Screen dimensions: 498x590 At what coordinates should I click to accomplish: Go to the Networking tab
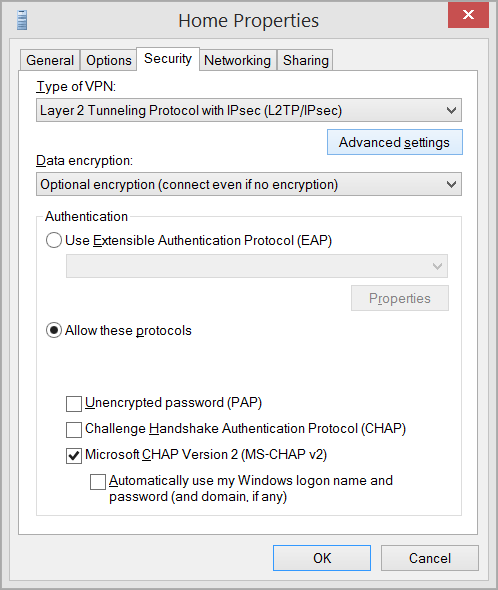point(238,60)
